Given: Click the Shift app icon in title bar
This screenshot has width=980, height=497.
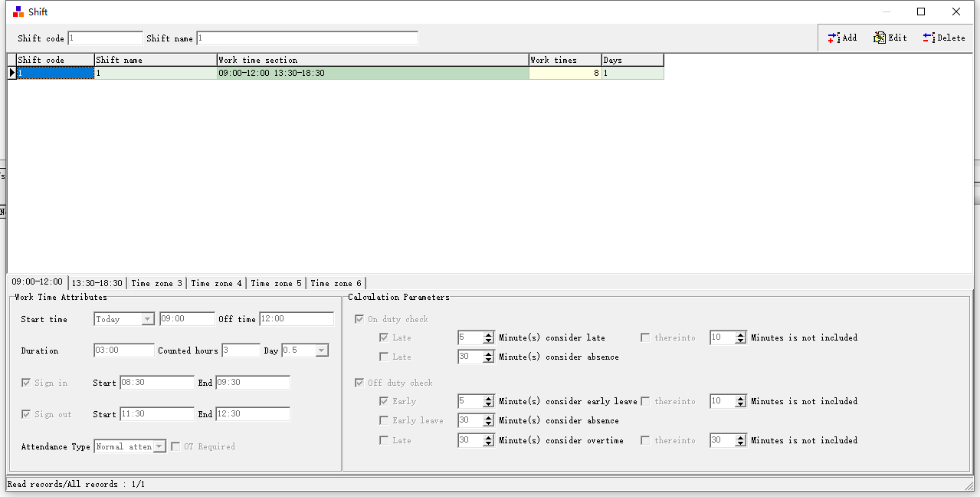Looking at the screenshot, I should 18,12.
